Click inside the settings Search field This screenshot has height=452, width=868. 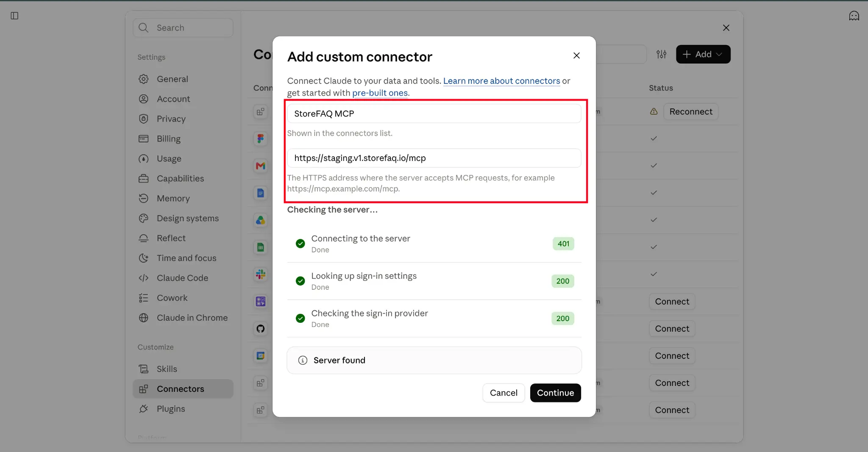(x=183, y=28)
